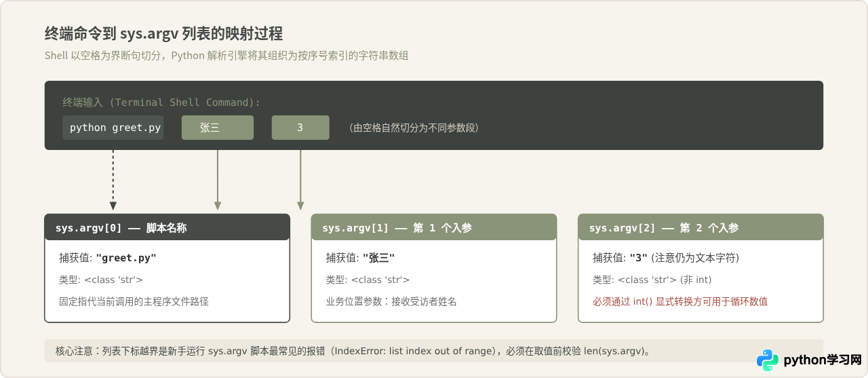Viewport: 868px width, 378px height.
Task: Click '捕获值: "3" (注意仍为文本字符)'
Action: (x=666, y=258)
